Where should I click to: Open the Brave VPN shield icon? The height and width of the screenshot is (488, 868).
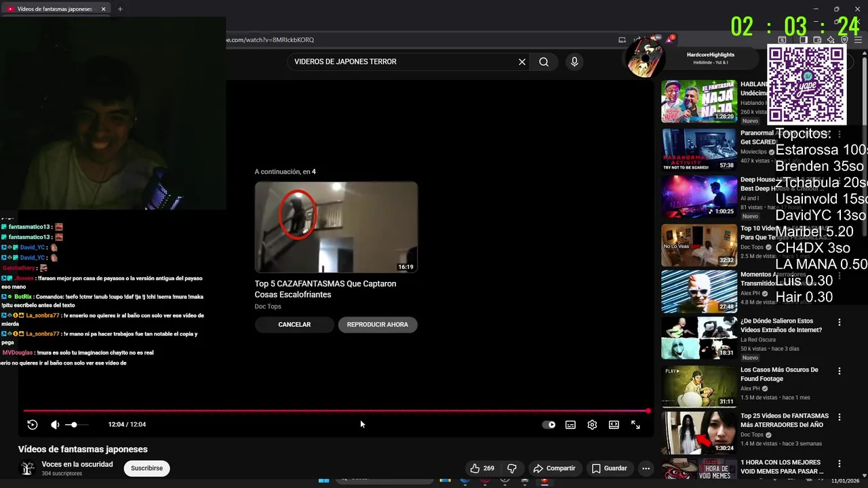[x=844, y=40]
